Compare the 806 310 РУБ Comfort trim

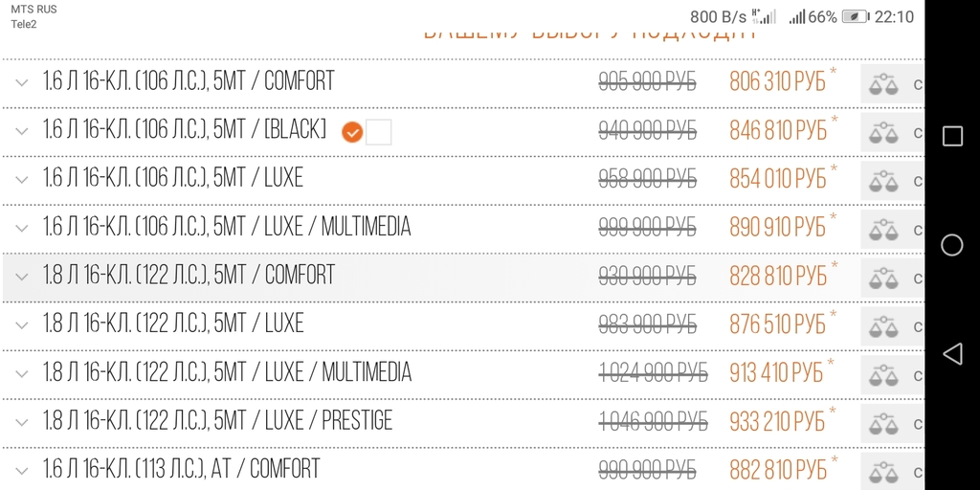pos(883,83)
